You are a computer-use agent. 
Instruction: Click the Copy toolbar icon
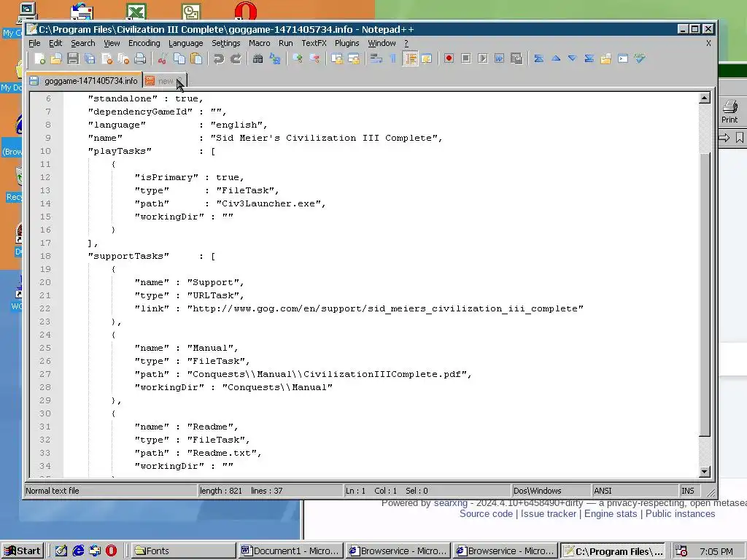tap(179, 58)
